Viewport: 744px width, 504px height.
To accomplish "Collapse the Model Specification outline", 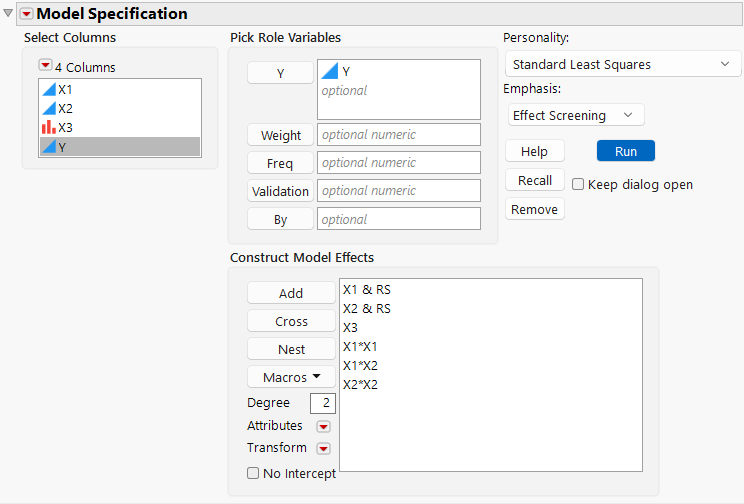I will coord(9,14).
